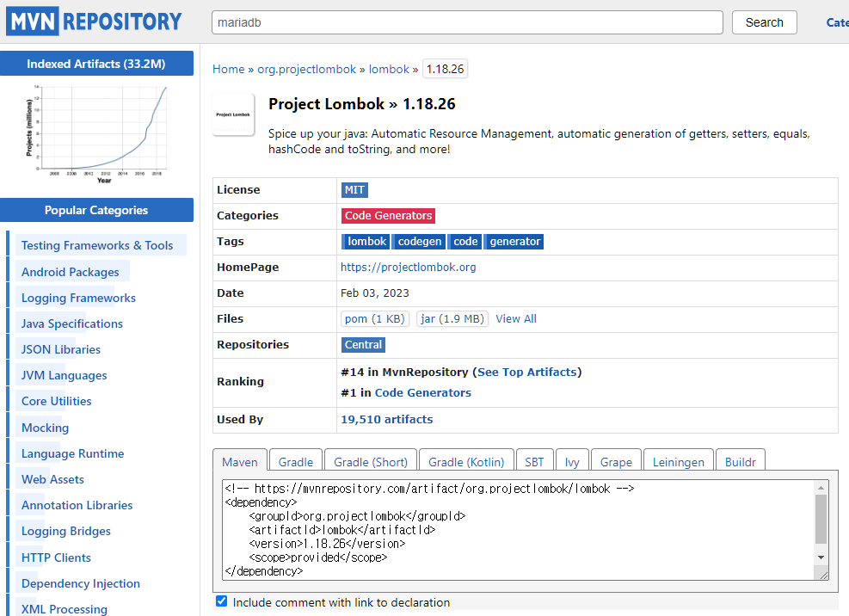This screenshot has height=616, width=849.
Task: Open Web Assets category
Action: [x=52, y=479]
